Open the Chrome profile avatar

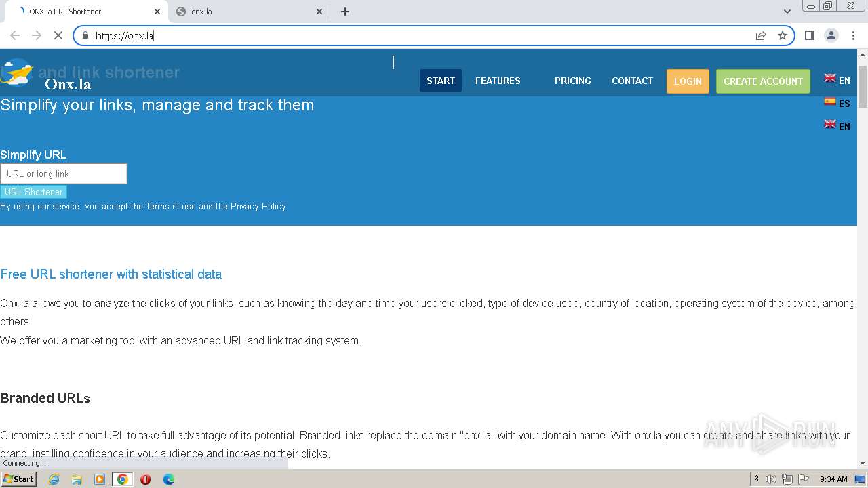(831, 35)
